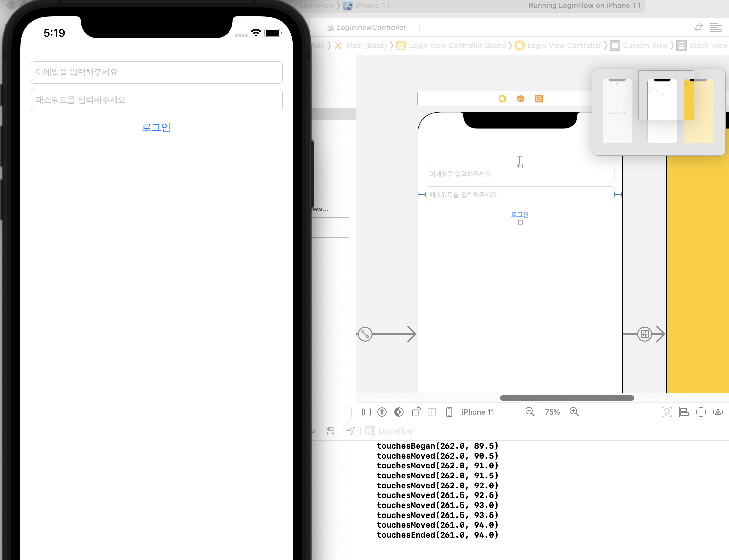This screenshot has width=729, height=560.
Task: Change device orientation in canvas bar
Action: click(416, 412)
